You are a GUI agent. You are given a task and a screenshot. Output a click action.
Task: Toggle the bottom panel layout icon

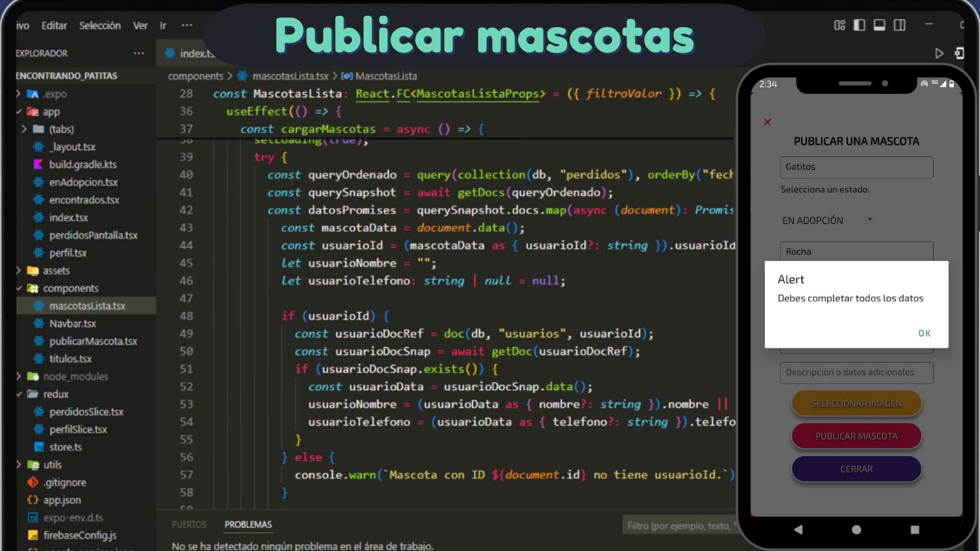pos(879,25)
